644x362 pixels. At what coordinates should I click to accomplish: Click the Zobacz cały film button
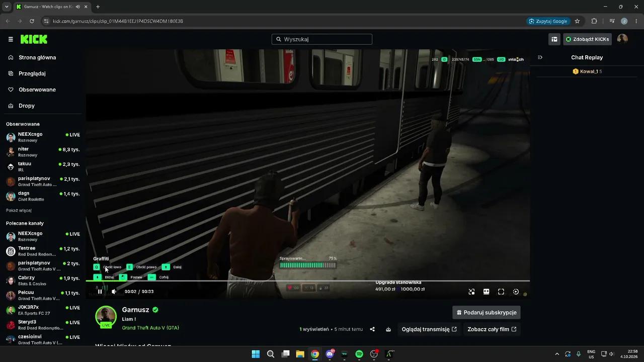click(x=492, y=329)
